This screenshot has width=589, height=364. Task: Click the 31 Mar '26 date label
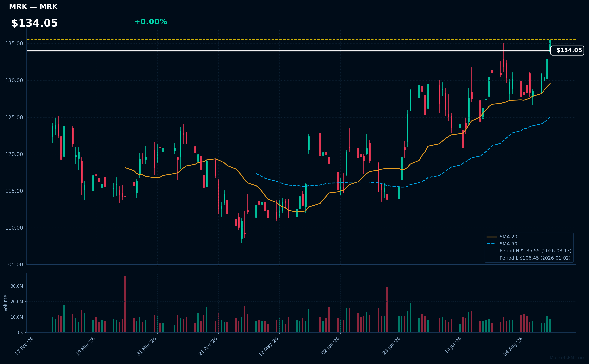[x=147, y=346]
